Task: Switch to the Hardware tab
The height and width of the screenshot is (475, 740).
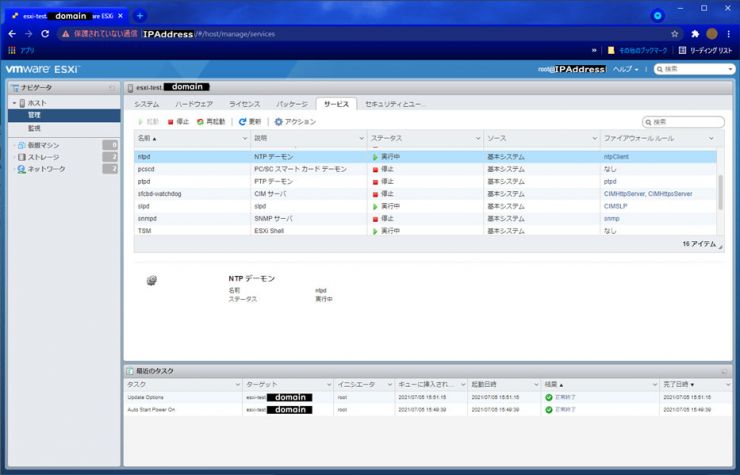Action: [194, 104]
